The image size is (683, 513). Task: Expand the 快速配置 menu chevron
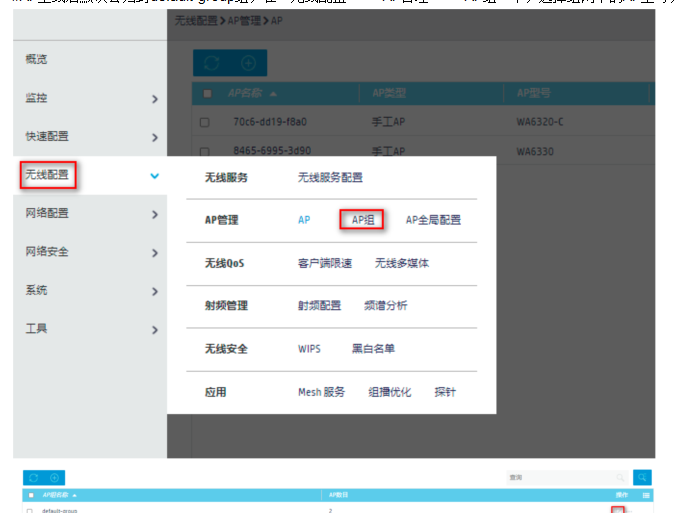[x=155, y=138]
